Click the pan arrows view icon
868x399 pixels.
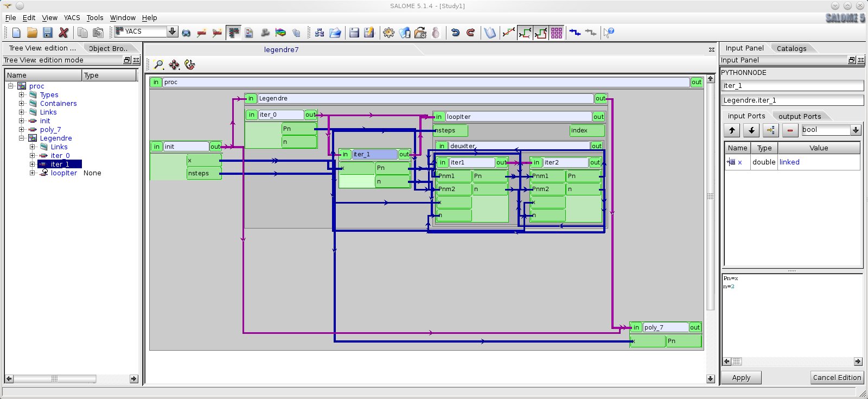pos(174,65)
